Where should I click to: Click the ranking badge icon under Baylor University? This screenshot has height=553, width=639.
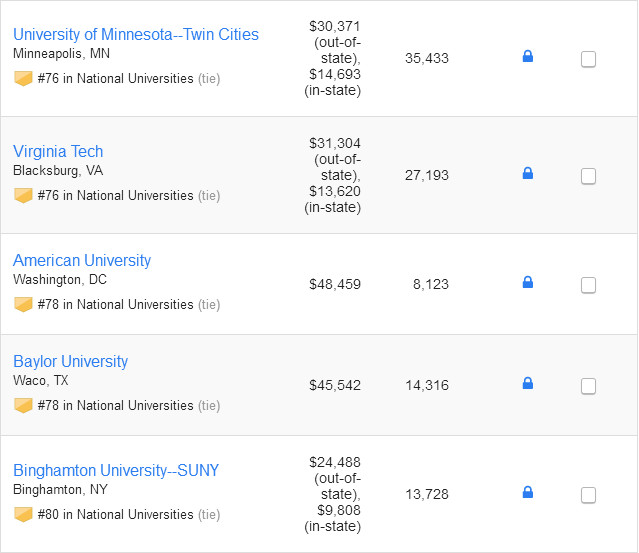click(x=23, y=405)
